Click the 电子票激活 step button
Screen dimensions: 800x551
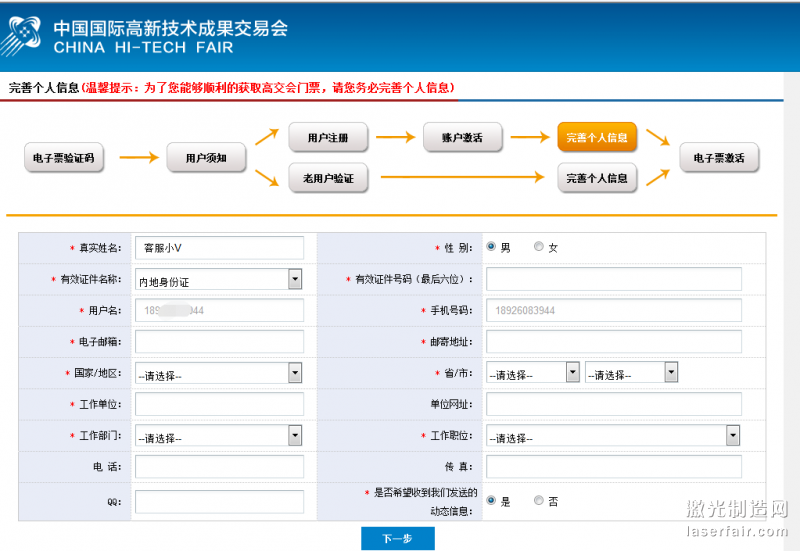tap(718, 158)
